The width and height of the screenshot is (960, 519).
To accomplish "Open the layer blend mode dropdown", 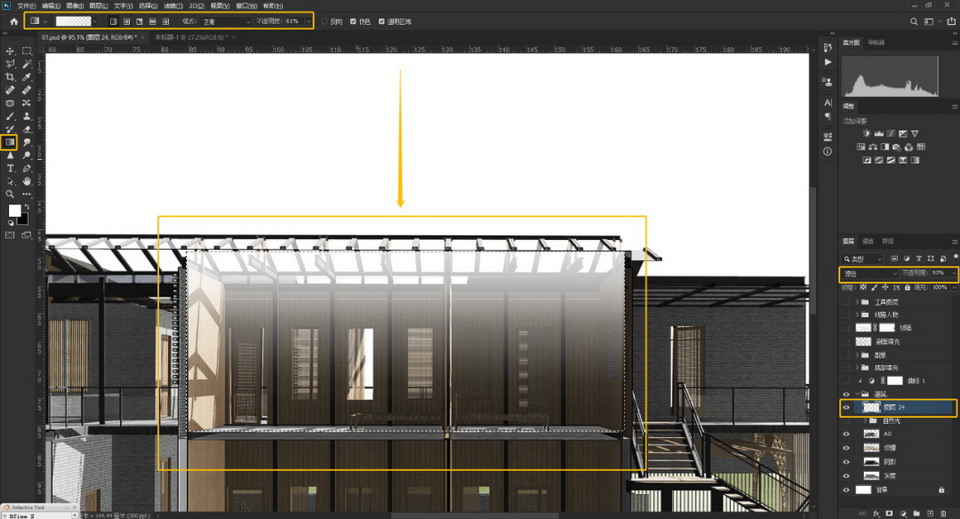I will [868, 273].
